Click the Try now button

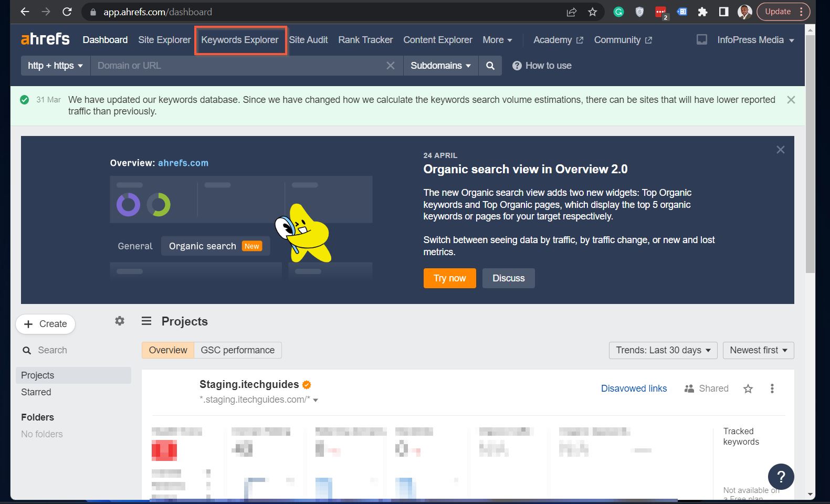pyautogui.click(x=450, y=278)
